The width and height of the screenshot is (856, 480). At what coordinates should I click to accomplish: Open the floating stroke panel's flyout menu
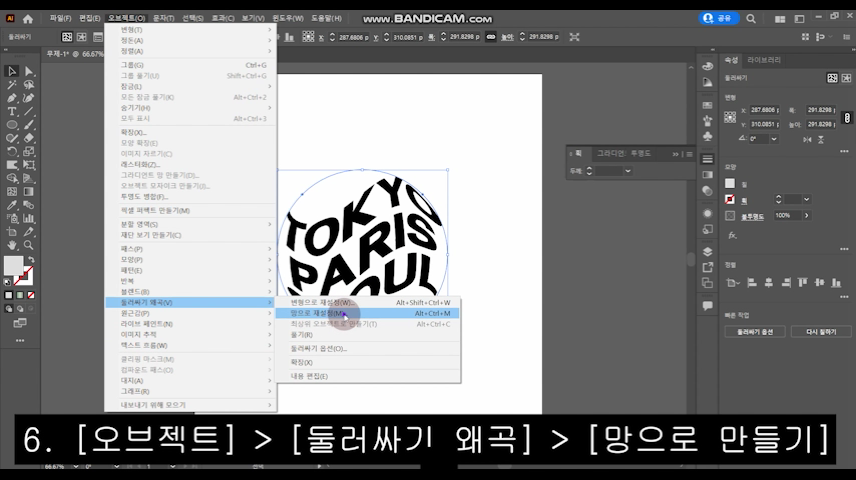point(689,155)
